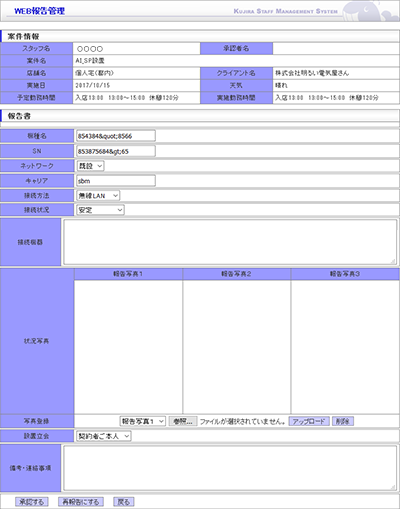Click the WEB報告管理 title logo
400x509 pixels.
point(39,11)
